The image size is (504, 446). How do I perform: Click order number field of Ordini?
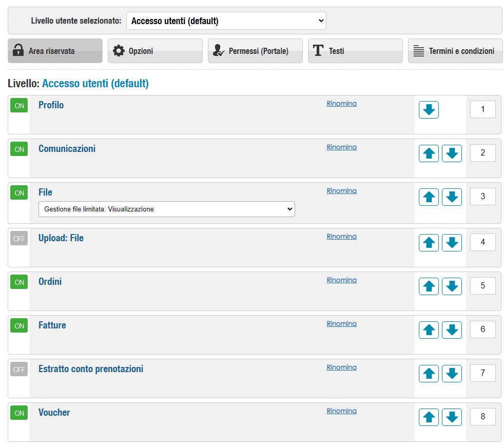click(482, 286)
